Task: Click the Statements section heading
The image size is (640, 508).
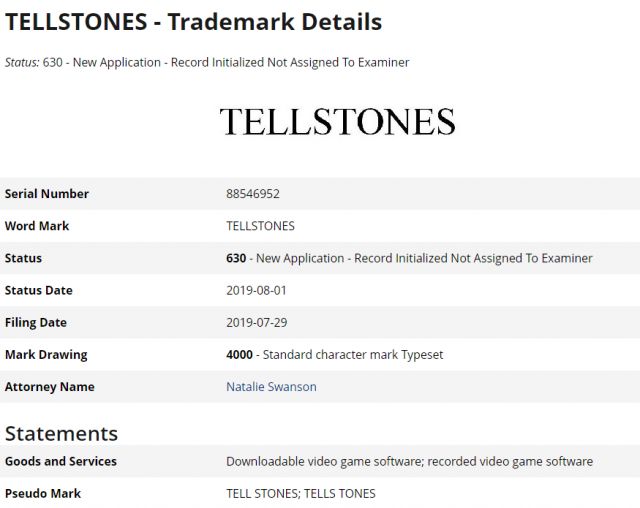Action: 61,433
